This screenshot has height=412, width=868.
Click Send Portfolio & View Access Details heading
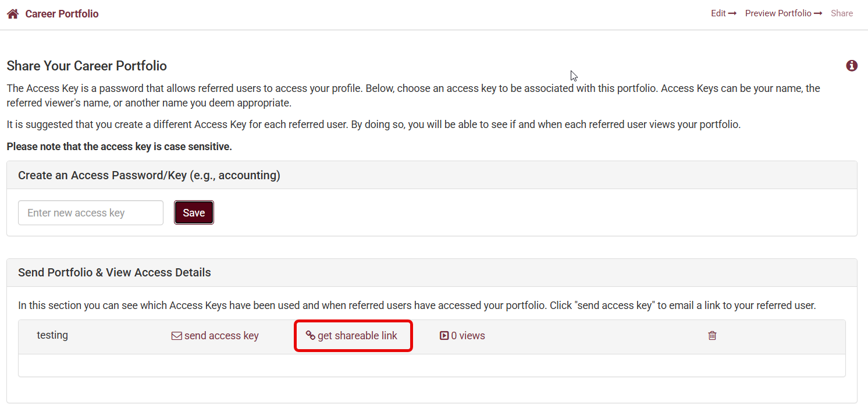tap(115, 272)
